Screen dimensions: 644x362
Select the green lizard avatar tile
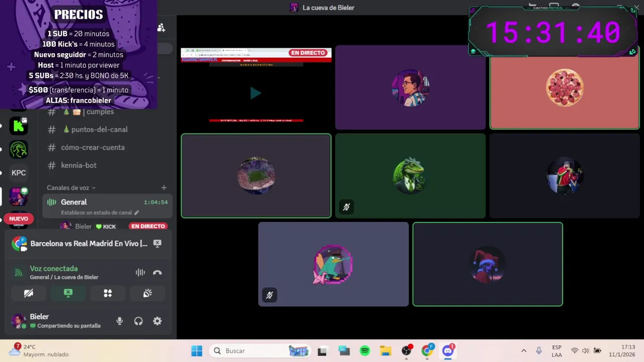pos(411,175)
